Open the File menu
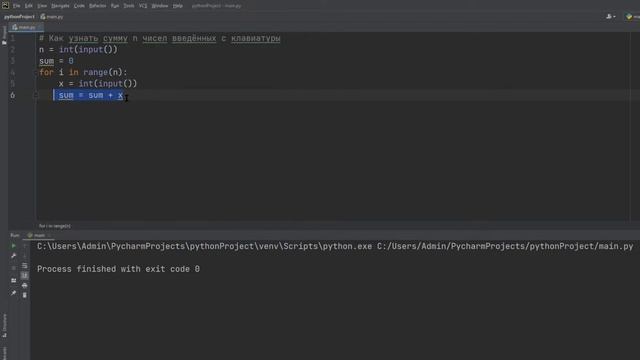640x360 pixels. click(16, 6)
